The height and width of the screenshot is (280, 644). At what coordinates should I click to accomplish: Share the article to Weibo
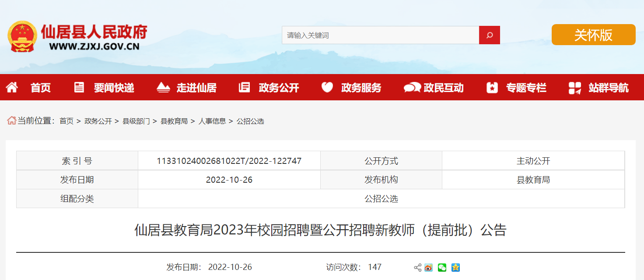[428, 267]
